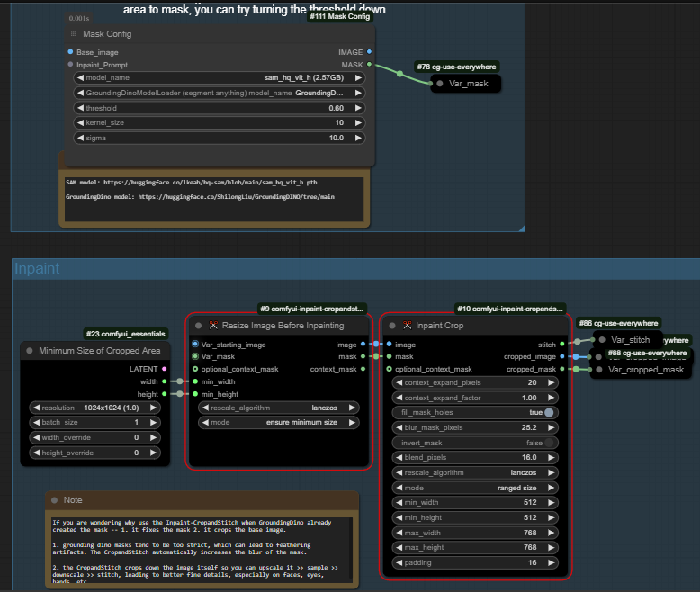The image size is (700, 592).
Task: Toggle fill_mask_holes switch off
Action: [549, 412]
